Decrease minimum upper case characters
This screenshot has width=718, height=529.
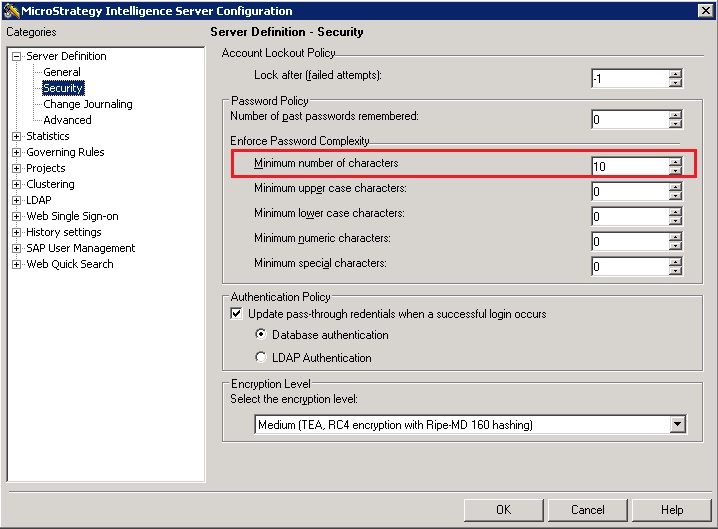click(675, 196)
